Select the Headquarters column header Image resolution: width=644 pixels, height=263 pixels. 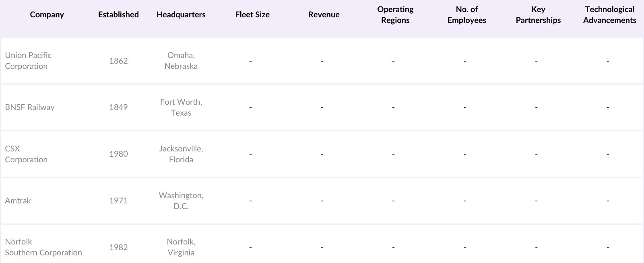point(181,15)
